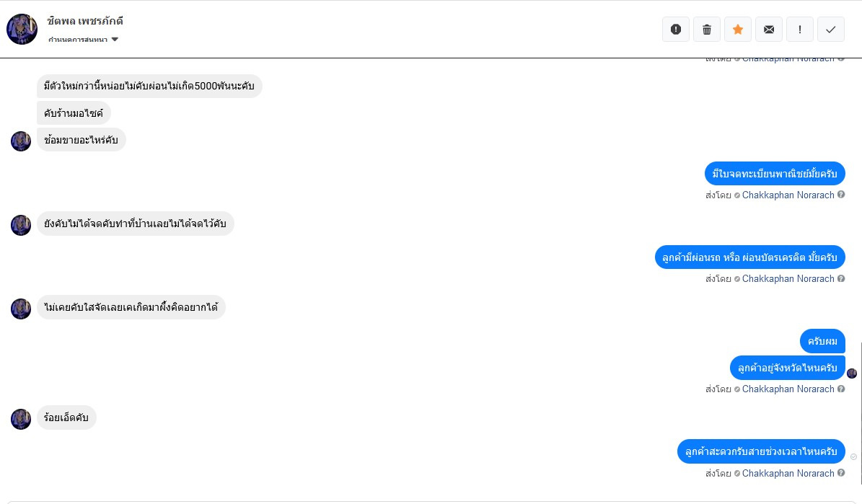The height and width of the screenshot is (504, 862).
Task: Select the ลูกค้าสะดวกรับสายช่วงเวลาไหนครับ message bubble
Action: pyautogui.click(x=761, y=451)
